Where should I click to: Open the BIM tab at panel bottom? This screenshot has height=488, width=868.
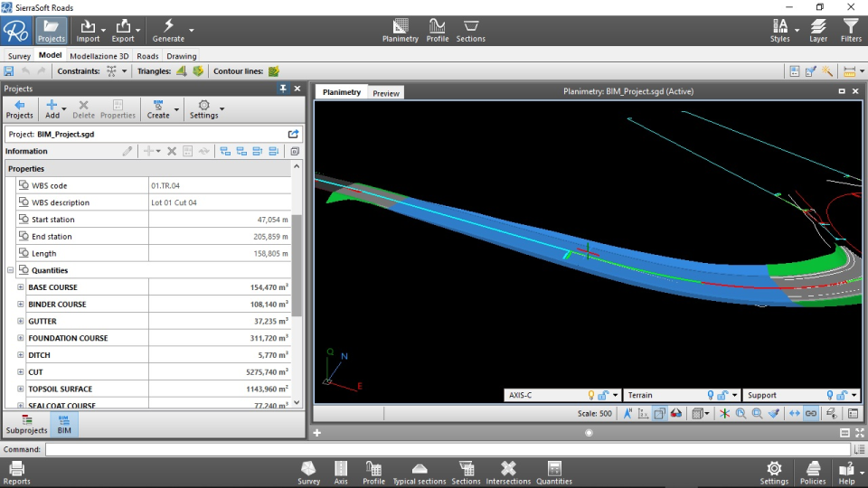pos(64,425)
